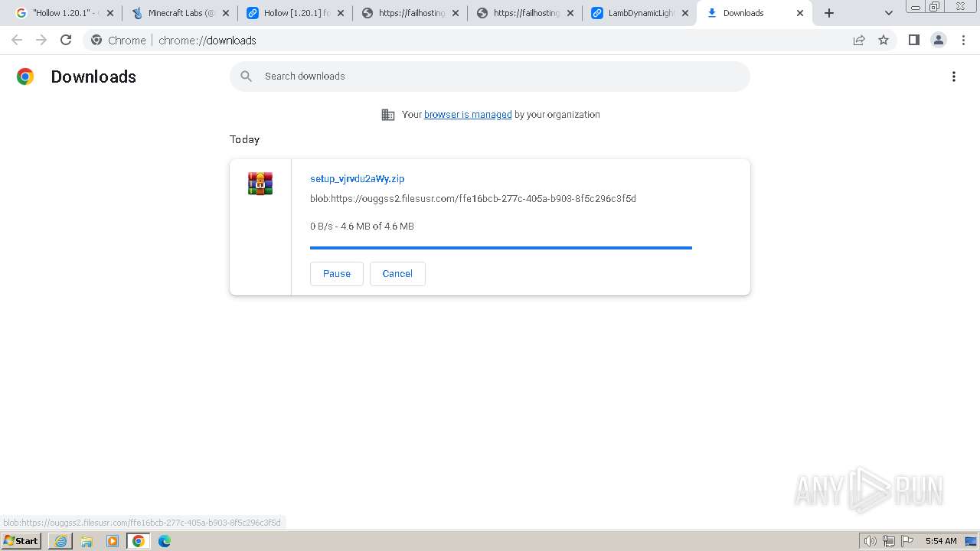Click the download progress bar

tap(501, 248)
